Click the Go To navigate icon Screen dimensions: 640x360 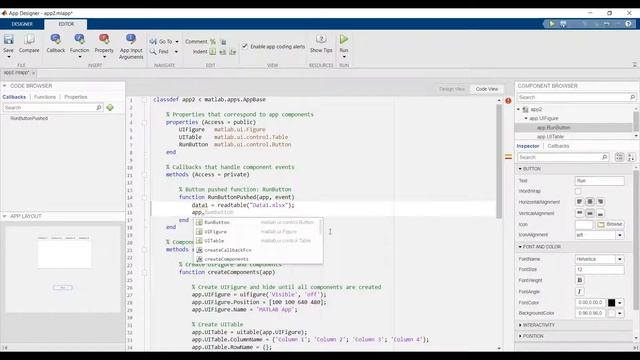pyautogui.click(x=153, y=41)
